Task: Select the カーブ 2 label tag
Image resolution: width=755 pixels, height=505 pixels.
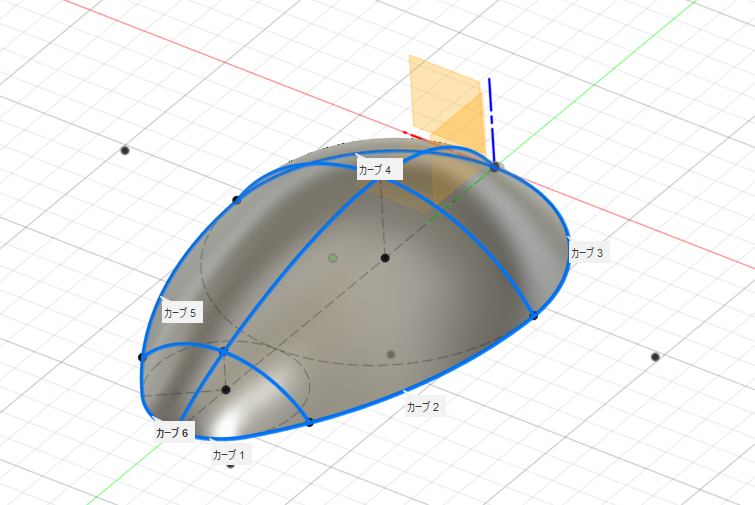Action: click(x=424, y=407)
